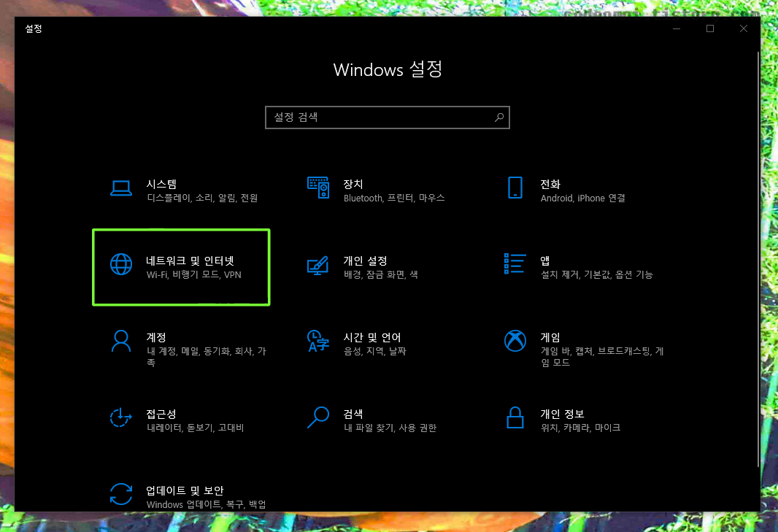
Task: Click the text 내 파일 찾기, 사용 권한
Action: pos(390,428)
